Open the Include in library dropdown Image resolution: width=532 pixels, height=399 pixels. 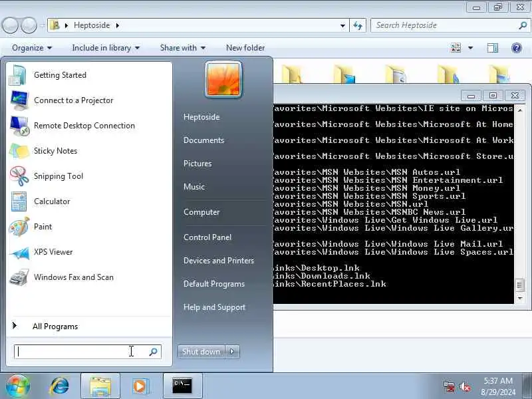point(106,48)
